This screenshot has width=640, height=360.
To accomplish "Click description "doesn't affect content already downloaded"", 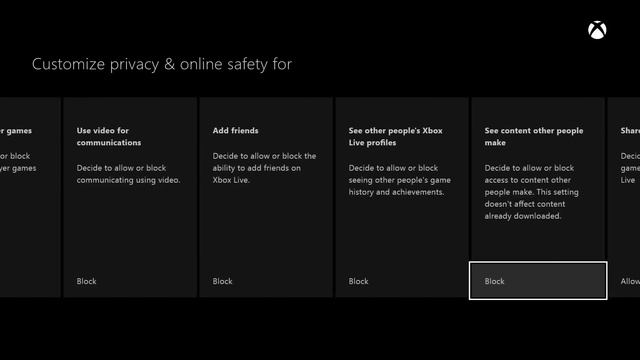I will tap(531, 192).
